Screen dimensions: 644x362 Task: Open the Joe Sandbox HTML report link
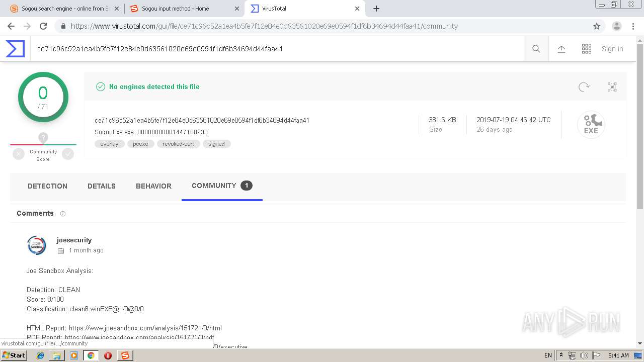(145, 328)
